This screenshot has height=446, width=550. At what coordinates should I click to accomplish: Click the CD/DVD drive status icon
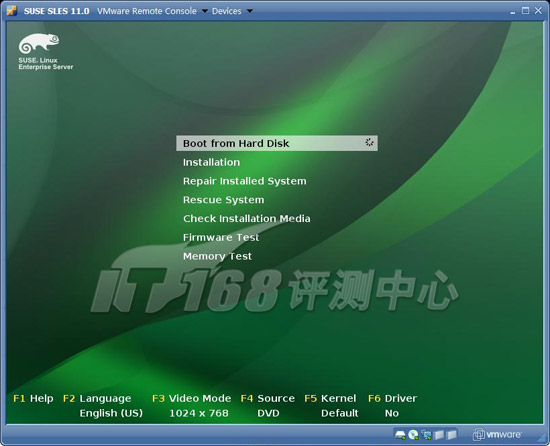click(x=414, y=435)
